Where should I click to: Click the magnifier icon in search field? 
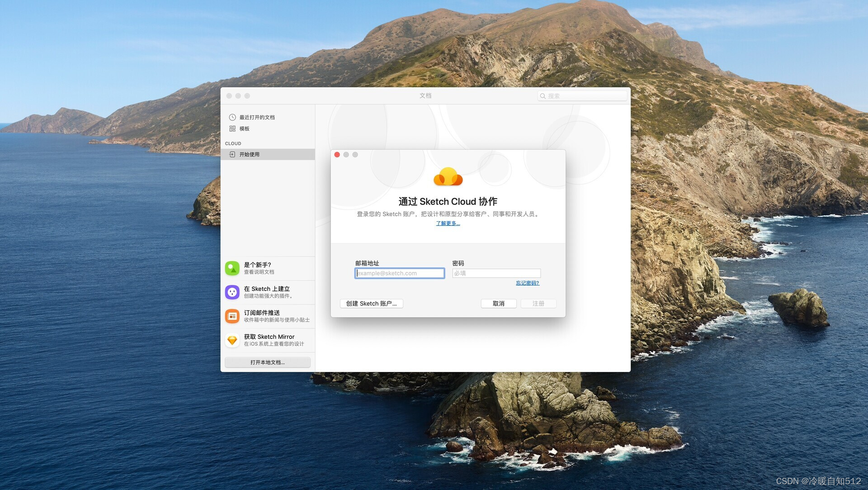point(542,96)
